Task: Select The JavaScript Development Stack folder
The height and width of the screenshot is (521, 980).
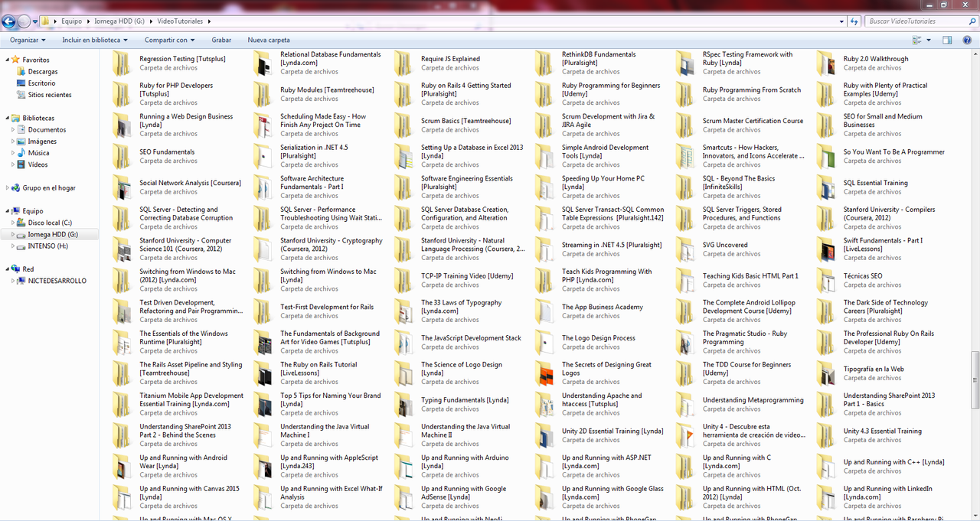Action: [461, 342]
